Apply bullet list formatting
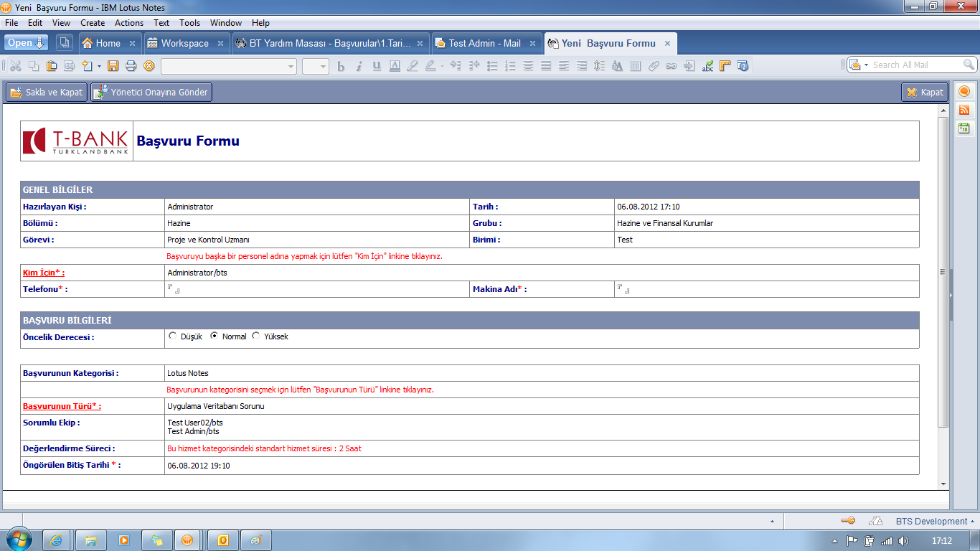 click(492, 66)
